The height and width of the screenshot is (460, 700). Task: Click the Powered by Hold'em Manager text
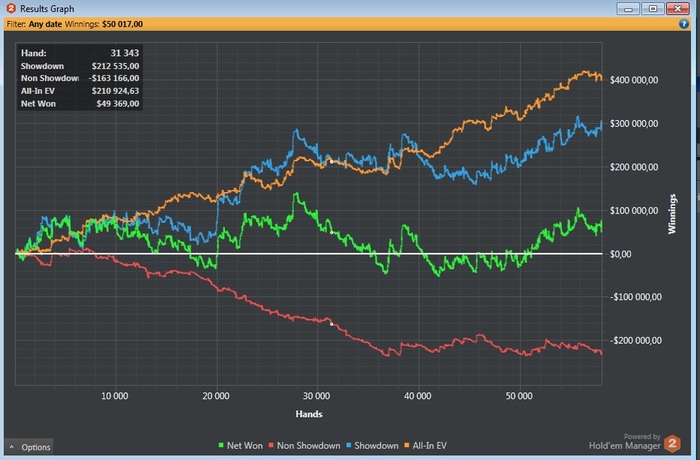[624, 441]
